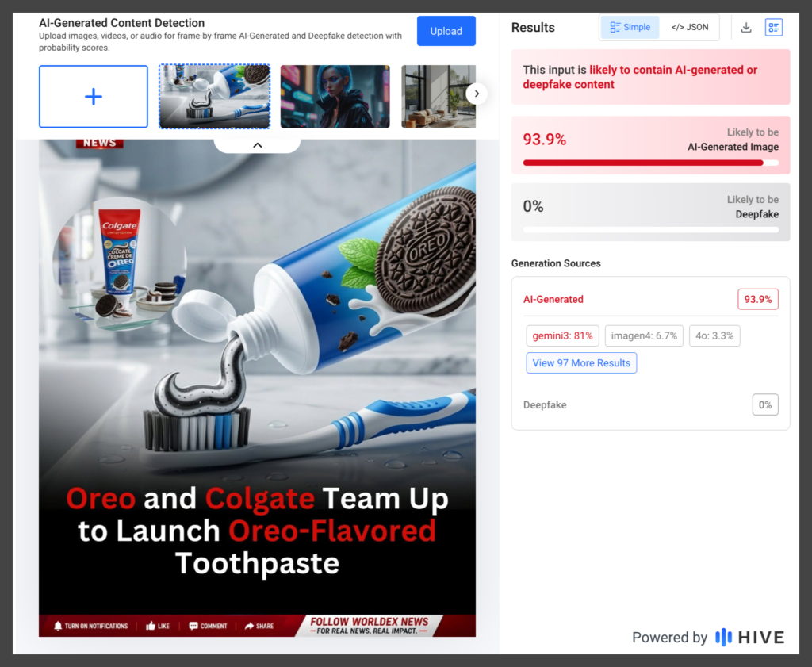812x667 pixels.
Task: Click the Deepfake 0% progress bar
Action: [650, 230]
